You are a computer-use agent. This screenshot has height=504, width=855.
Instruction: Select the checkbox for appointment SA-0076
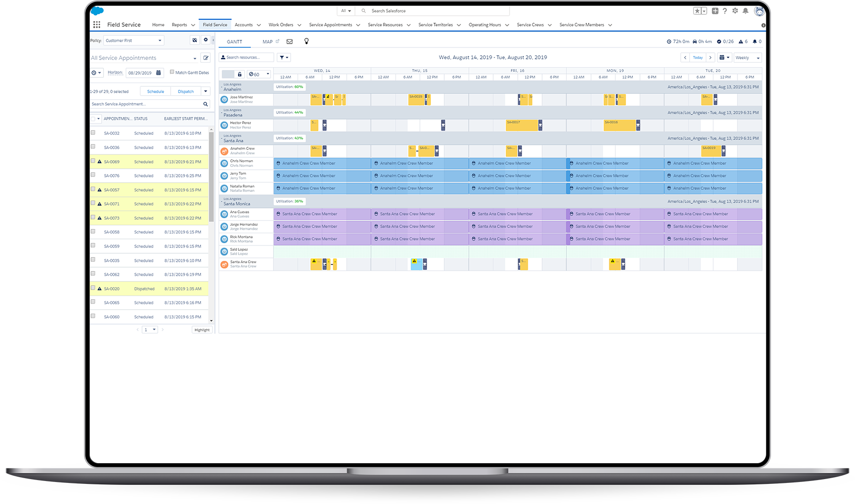click(x=93, y=175)
